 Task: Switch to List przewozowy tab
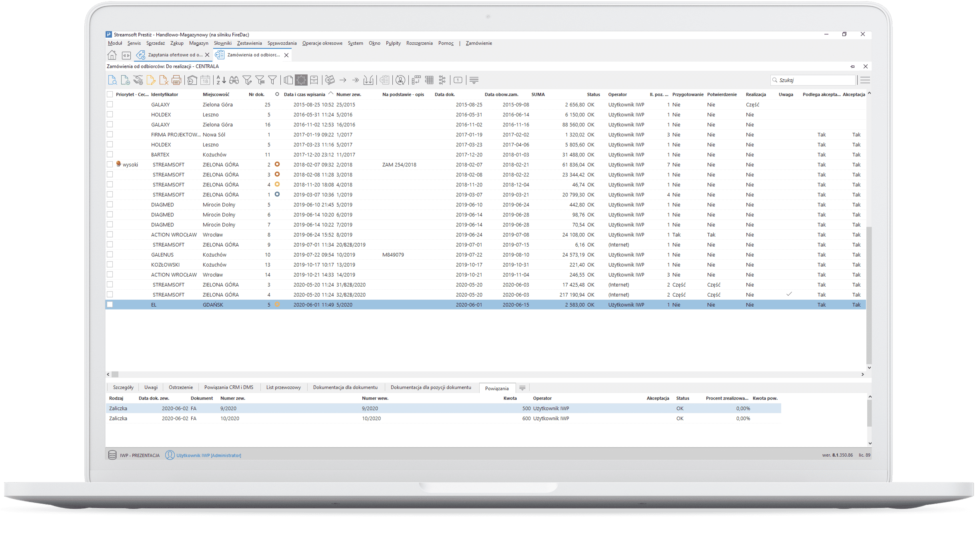coord(284,387)
